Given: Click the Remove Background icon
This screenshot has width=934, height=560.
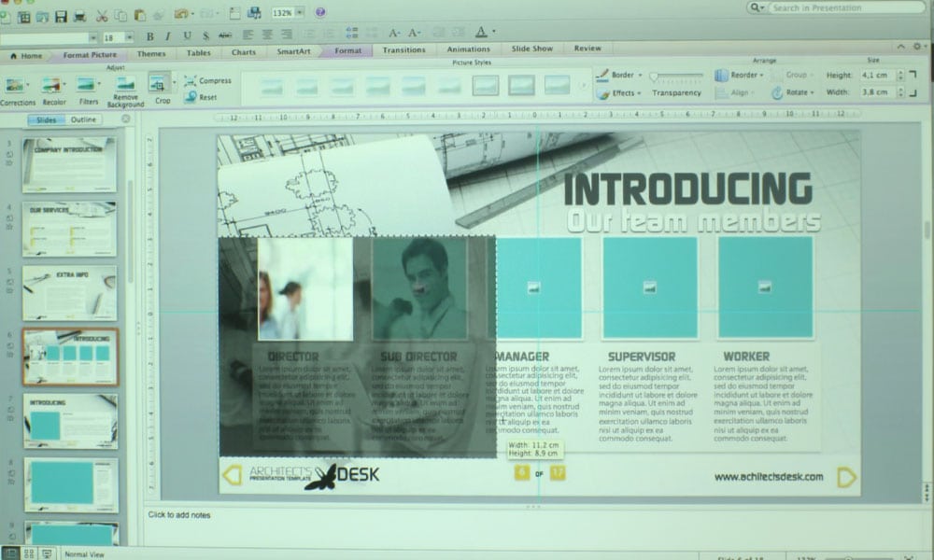Looking at the screenshot, I should coord(125,87).
